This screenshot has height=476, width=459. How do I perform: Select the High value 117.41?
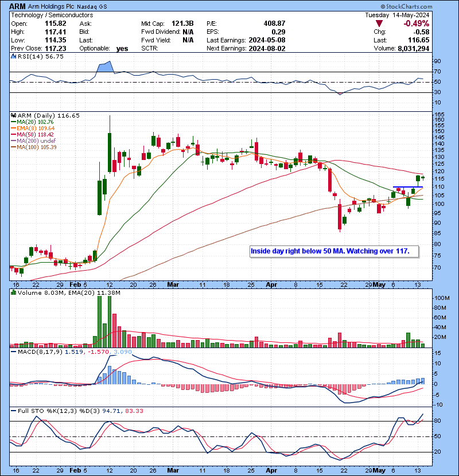(x=55, y=32)
